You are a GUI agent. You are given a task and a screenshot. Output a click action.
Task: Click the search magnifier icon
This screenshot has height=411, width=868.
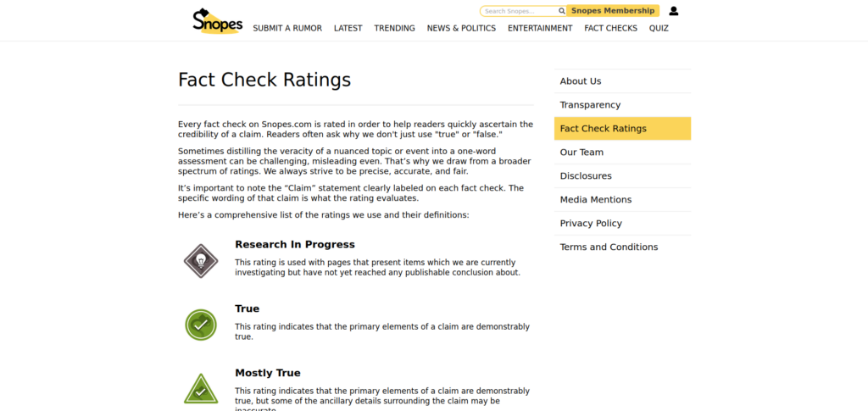tap(561, 11)
